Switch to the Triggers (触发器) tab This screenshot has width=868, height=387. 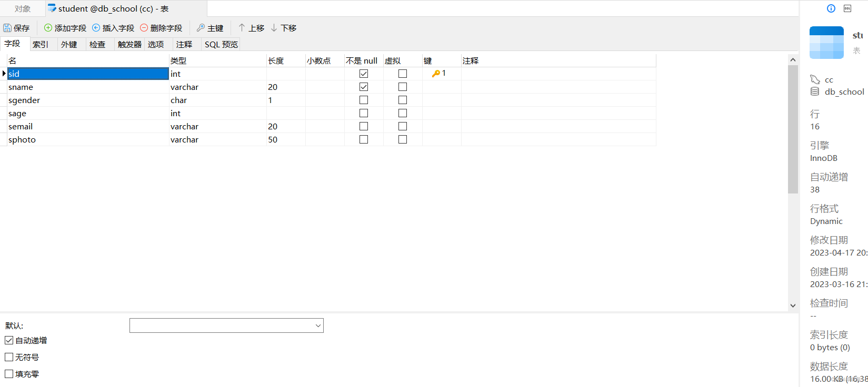point(129,44)
